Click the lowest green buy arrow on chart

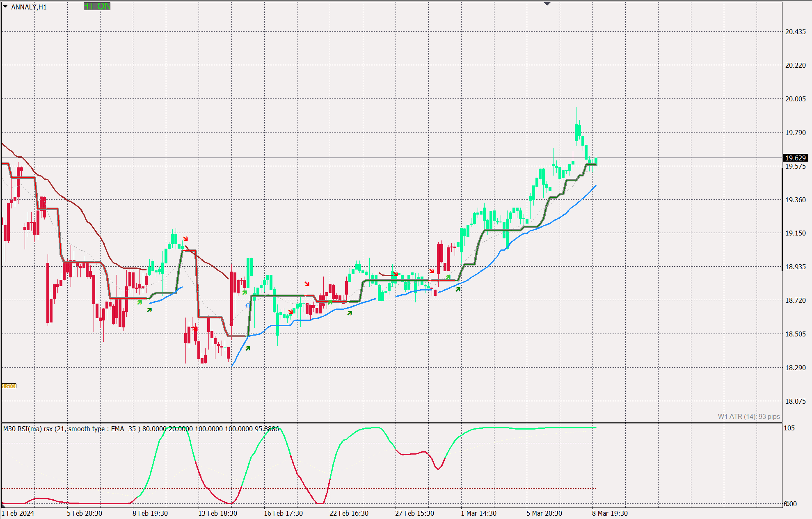[x=248, y=348]
